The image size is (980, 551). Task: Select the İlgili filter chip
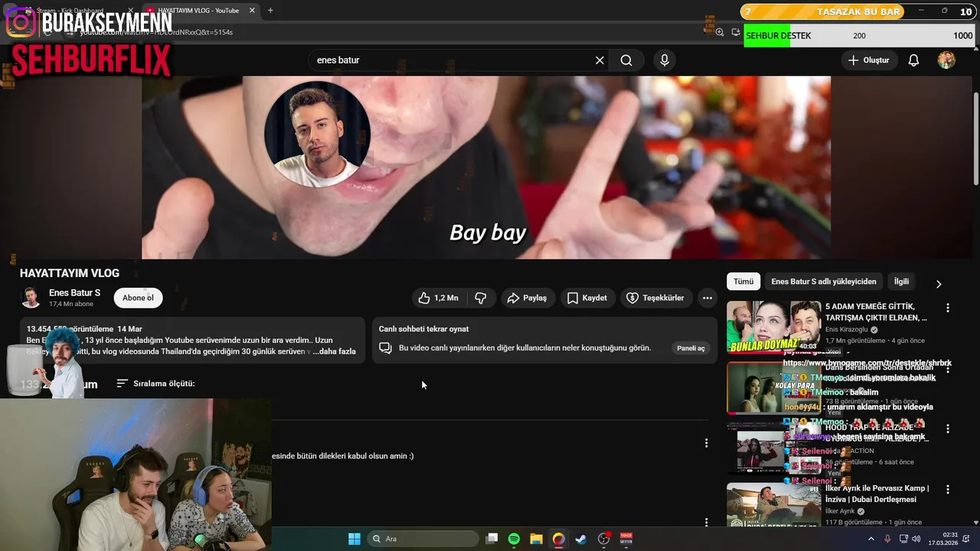point(902,282)
